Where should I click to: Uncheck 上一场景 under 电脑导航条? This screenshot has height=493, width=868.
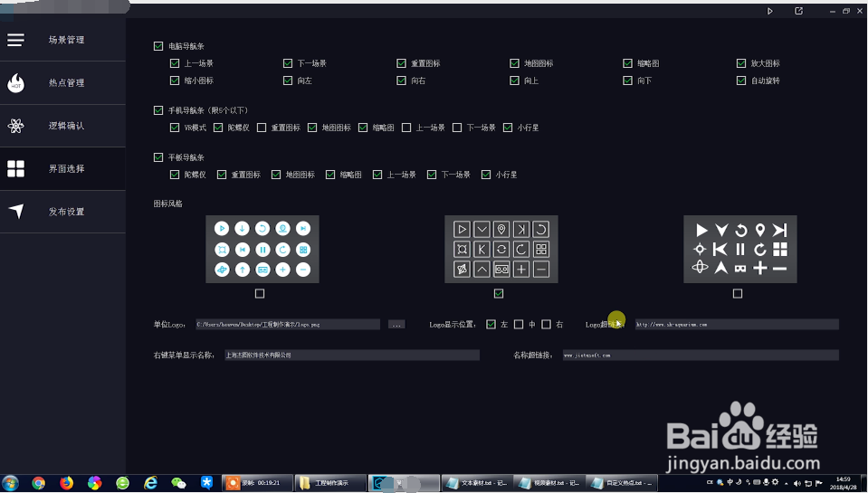tap(175, 63)
